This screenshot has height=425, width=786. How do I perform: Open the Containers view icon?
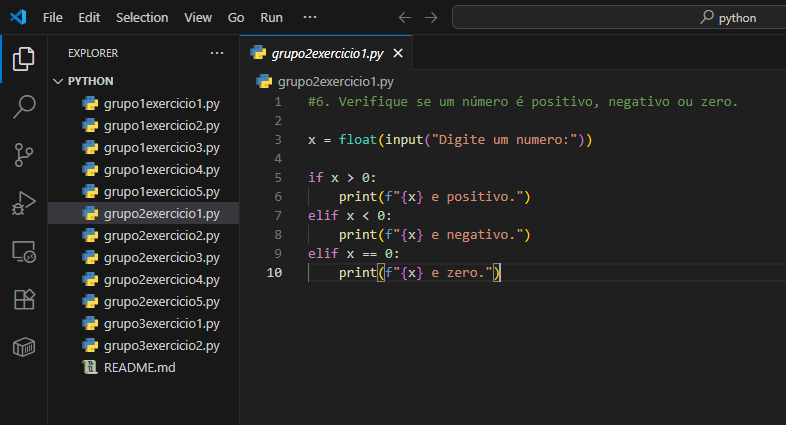point(24,347)
